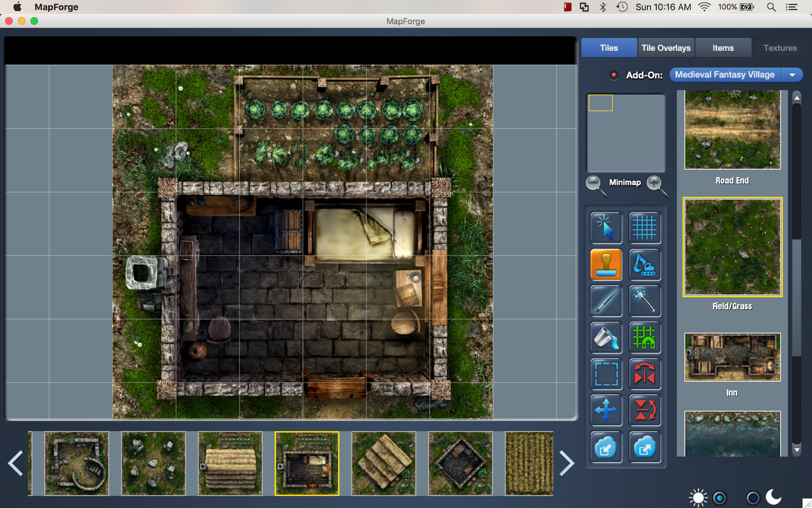
Task: Toggle the radio button beside the sun
Action: click(719, 498)
